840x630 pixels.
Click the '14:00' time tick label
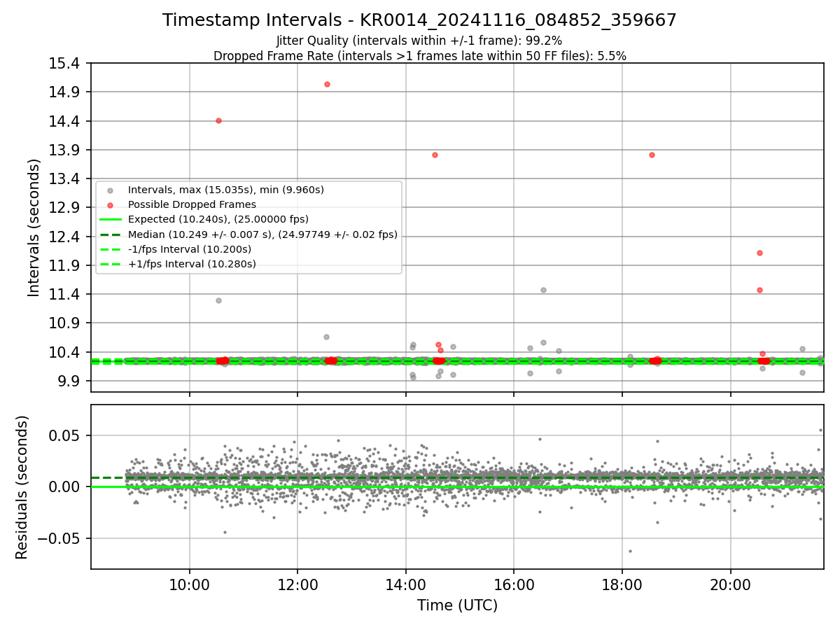point(406,584)
